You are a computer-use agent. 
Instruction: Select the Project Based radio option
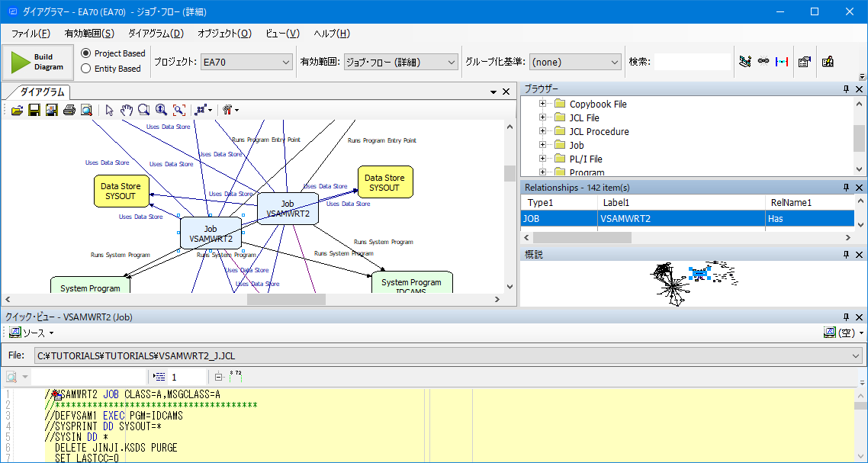pos(113,53)
